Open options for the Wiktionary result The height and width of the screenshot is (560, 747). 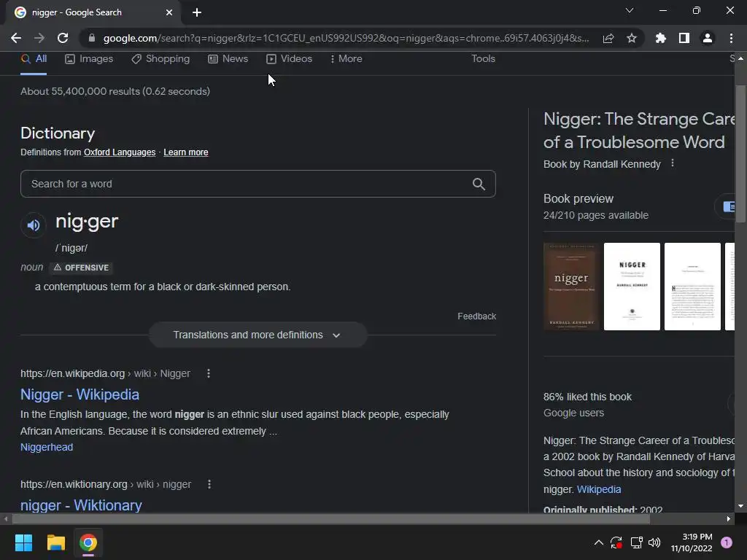[x=209, y=484]
